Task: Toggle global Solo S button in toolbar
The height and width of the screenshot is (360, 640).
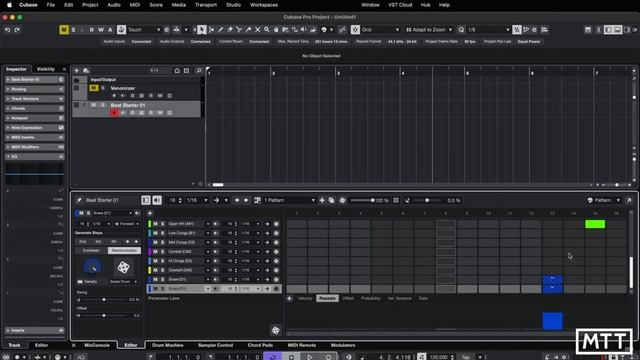Action: (x=73, y=30)
